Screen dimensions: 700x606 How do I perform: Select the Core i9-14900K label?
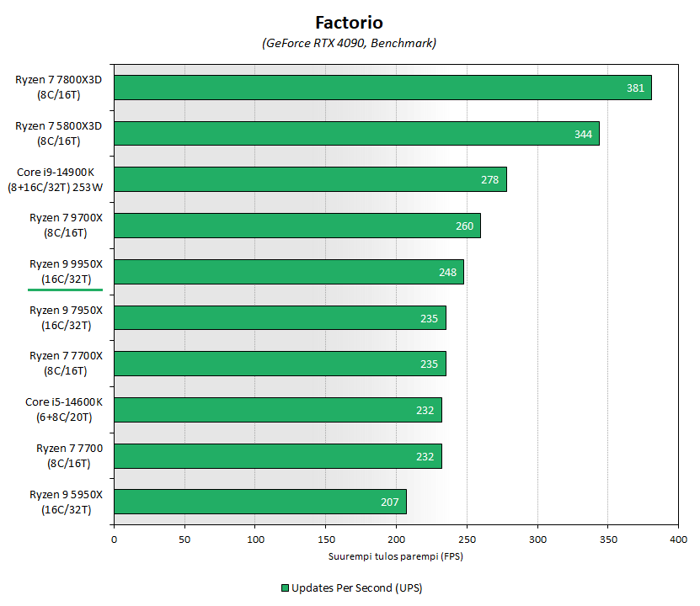(x=56, y=179)
